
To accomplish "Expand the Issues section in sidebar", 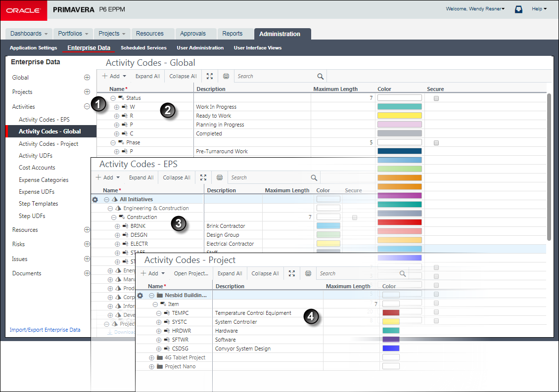I will [x=87, y=259].
